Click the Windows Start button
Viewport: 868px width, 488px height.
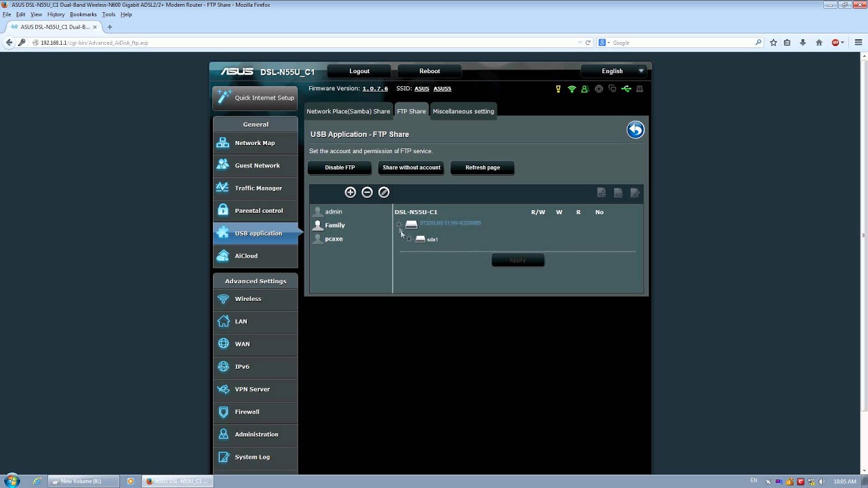[x=12, y=481]
